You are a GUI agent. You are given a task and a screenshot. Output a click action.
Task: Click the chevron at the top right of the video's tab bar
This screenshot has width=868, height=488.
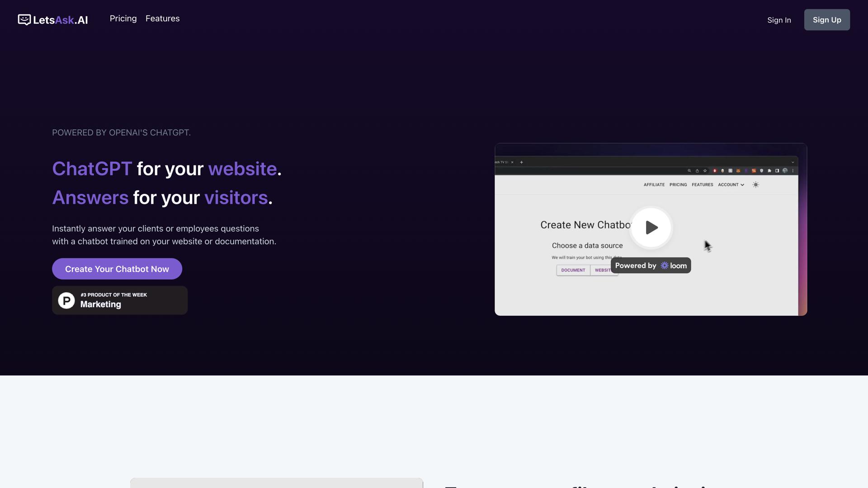pos(792,162)
